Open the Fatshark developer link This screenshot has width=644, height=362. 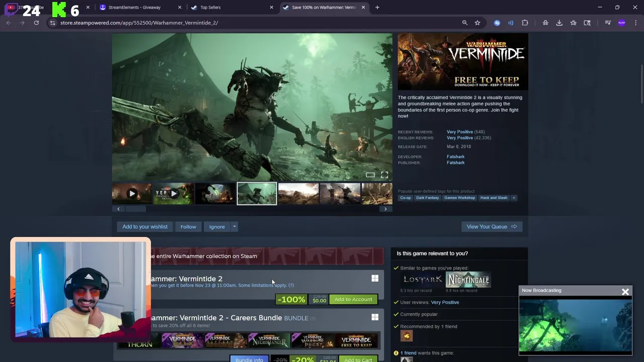click(x=455, y=157)
